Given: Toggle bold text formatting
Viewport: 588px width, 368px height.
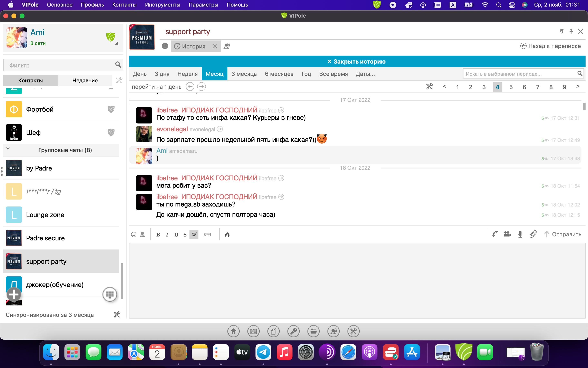Looking at the screenshot, I should coord(158,235).
